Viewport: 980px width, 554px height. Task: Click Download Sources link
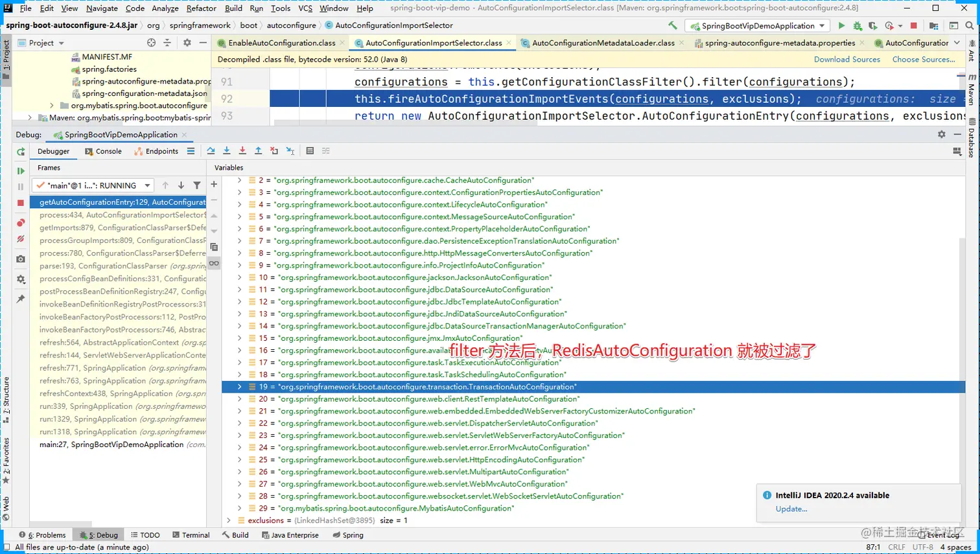pos(846,60)
